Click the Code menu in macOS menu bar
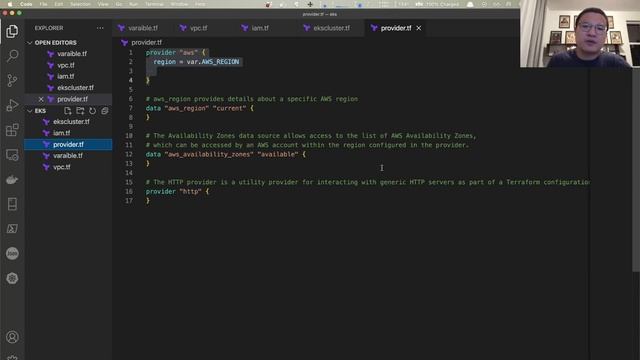The image size is (640, 360). pyautogui.click(x=26, y=4)
